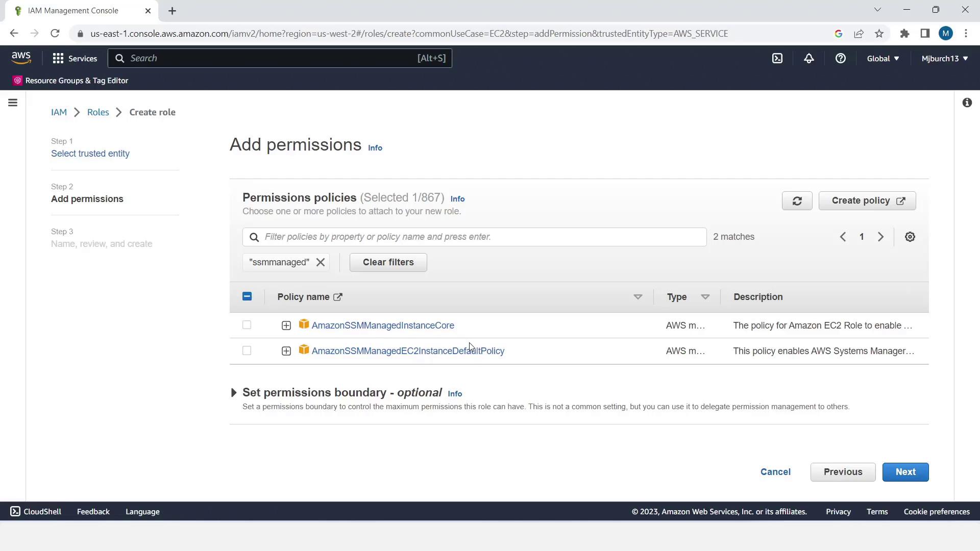Click the Create policy button
The height and width of the screenshot is (551, 980).
click(867, 201)
